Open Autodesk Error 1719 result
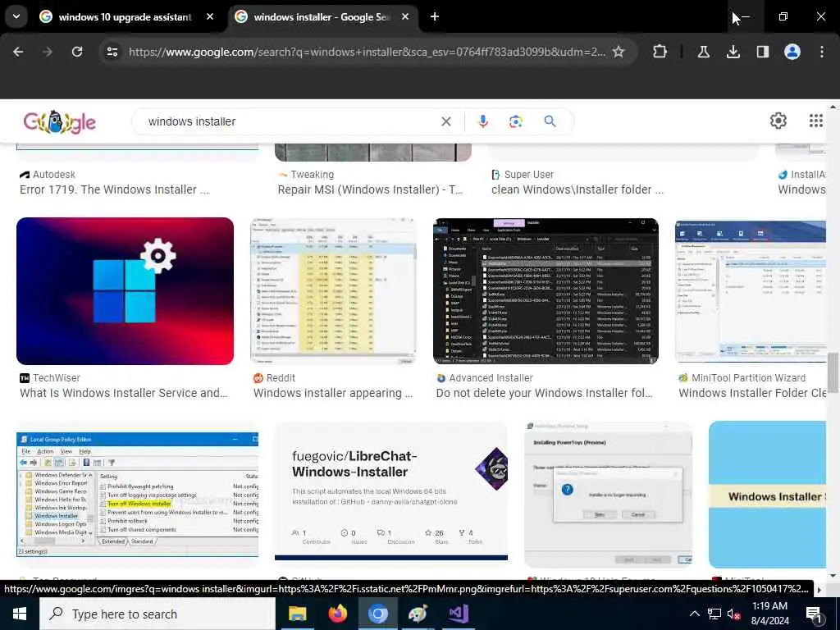The width and height of the screenshot is (840, 630). pyautogui.click(x=115, y=189)
